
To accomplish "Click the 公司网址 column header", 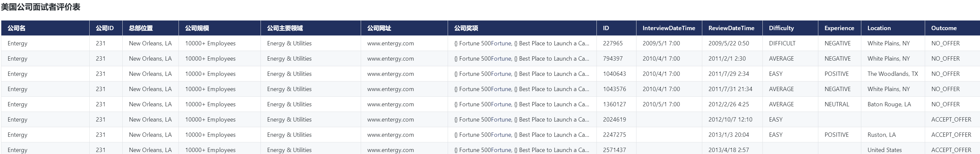I will pos(379,28).
